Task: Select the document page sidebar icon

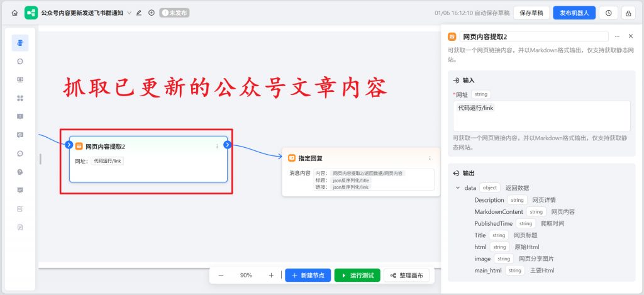Action: pyautogui.click(x=20, y=227)
